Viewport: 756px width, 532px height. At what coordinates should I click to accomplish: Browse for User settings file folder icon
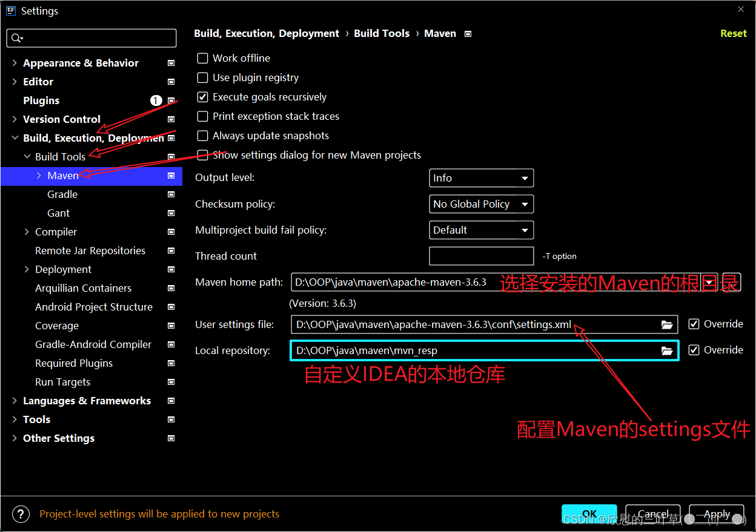point(667,325)
